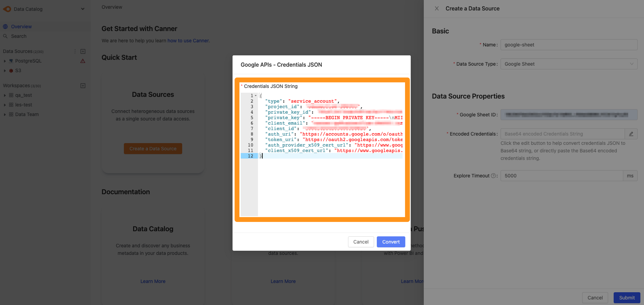This screenshot has height=305, width=644.
Task: Expand the S3 data source
Action: click(x=5, y=71)
